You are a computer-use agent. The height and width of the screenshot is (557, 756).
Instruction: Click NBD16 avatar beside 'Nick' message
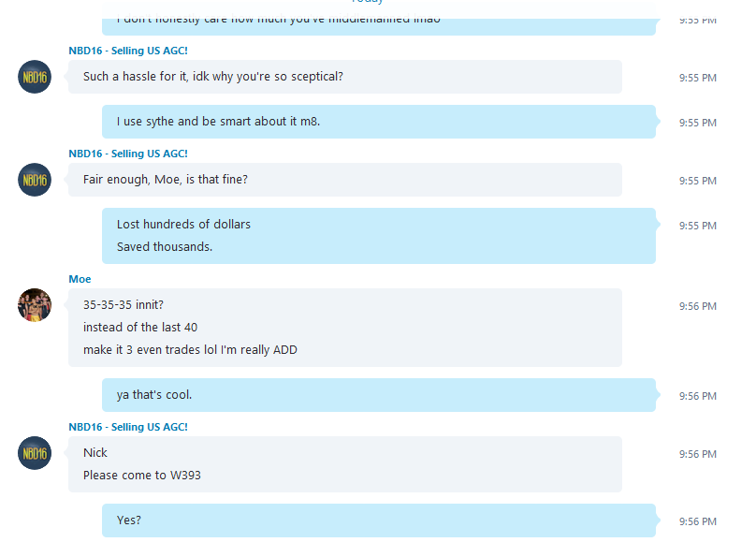click(x=35, y=453)
